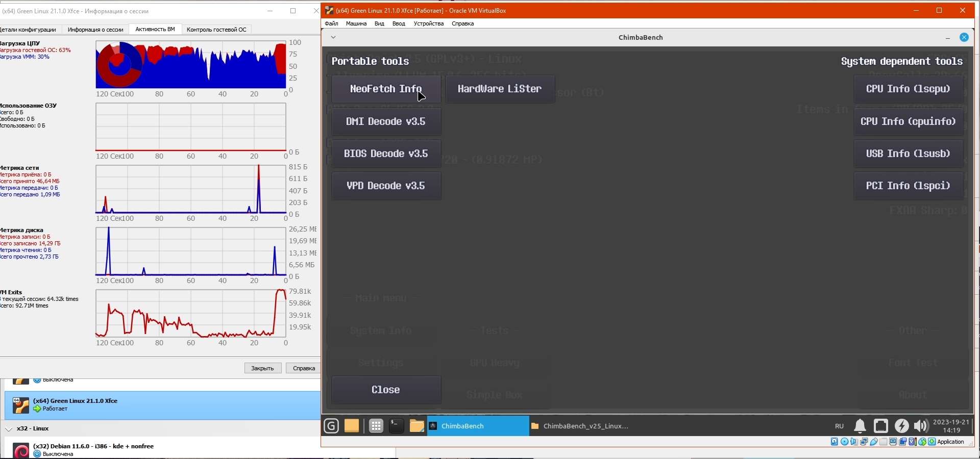Run NeoFetch Info tool

click(x=386, y=89)
